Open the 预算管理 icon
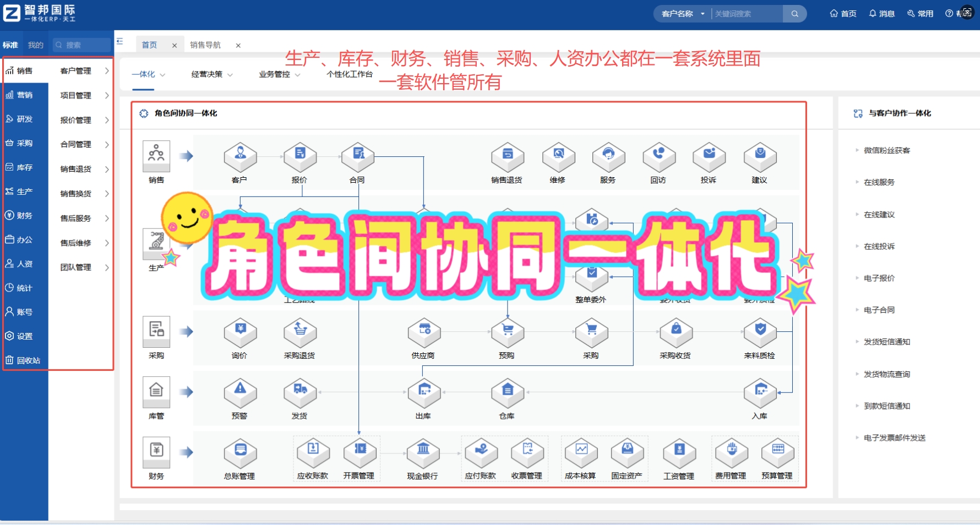The width and height of the screenshot is (980, 525). [777, 453]
